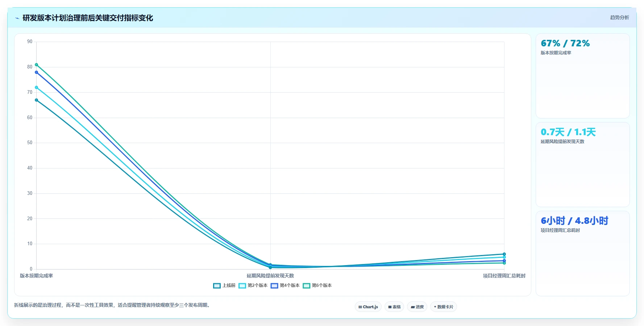
Task: Open the 0.7天 / 1.1天 risk discovery card
Action: coord(583,165)
